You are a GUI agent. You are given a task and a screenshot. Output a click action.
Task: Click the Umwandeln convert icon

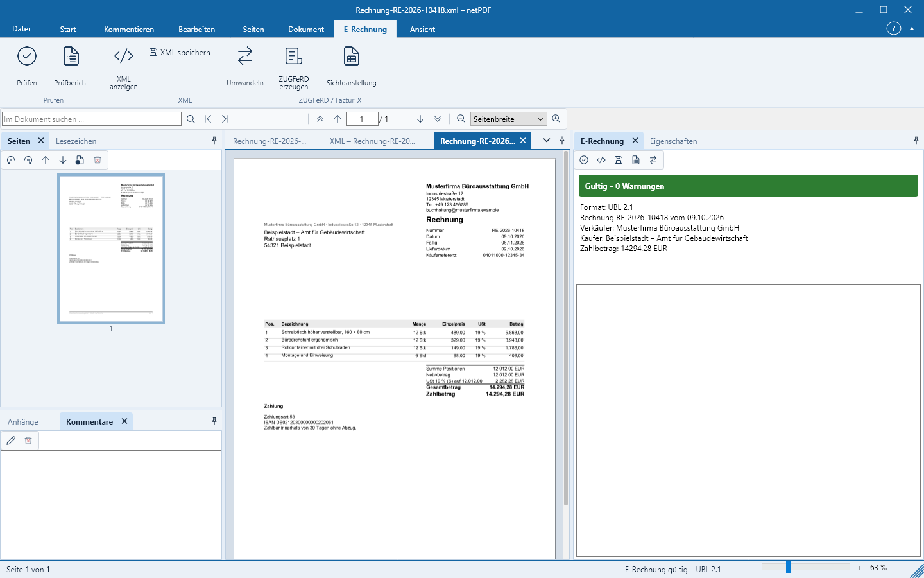[245, 57]
